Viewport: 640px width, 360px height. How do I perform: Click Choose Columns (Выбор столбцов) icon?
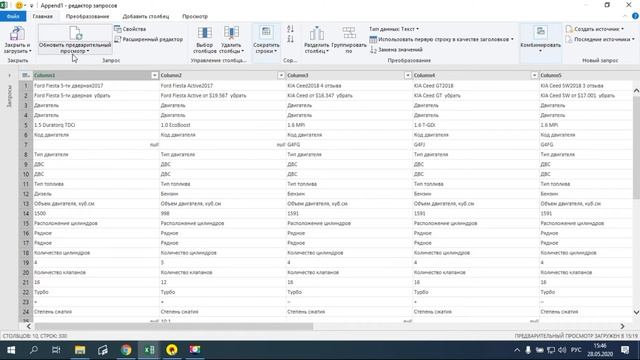click(204, 33)
